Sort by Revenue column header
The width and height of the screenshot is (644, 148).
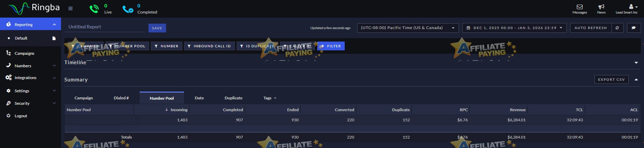tap(499, 109)
